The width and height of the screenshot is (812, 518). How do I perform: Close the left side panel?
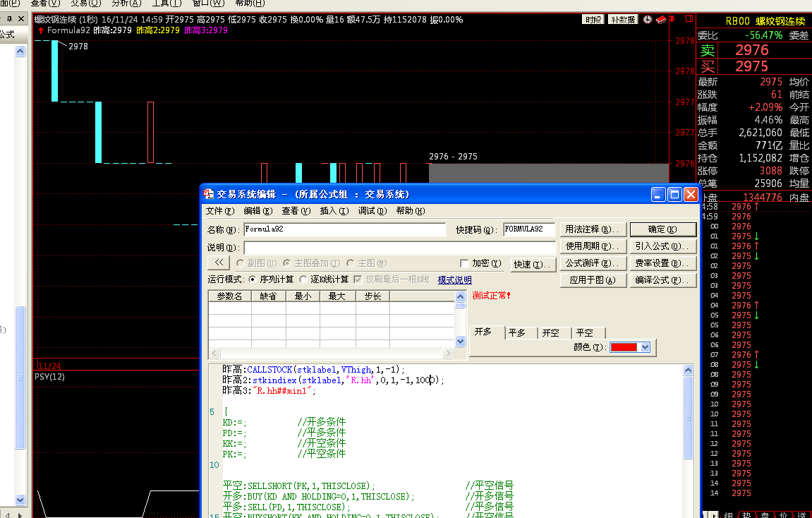[21, 18]
